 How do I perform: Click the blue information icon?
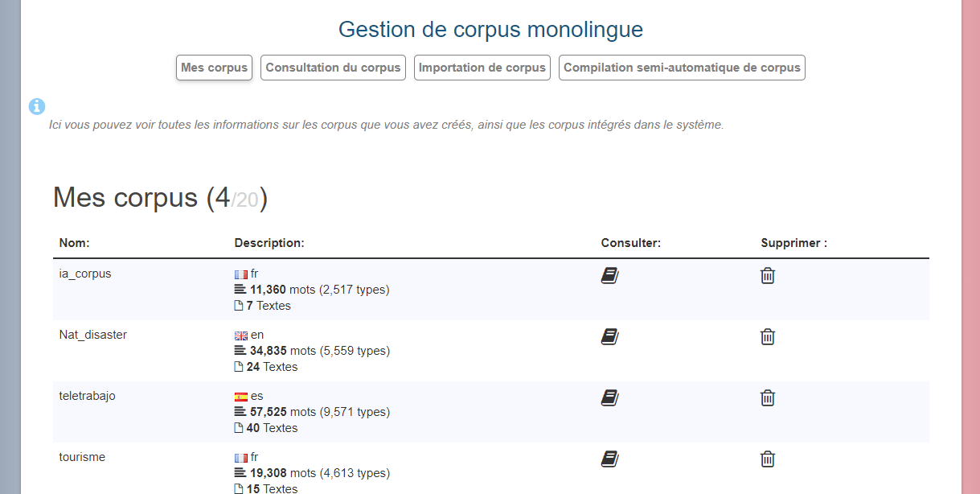(37, 106)
